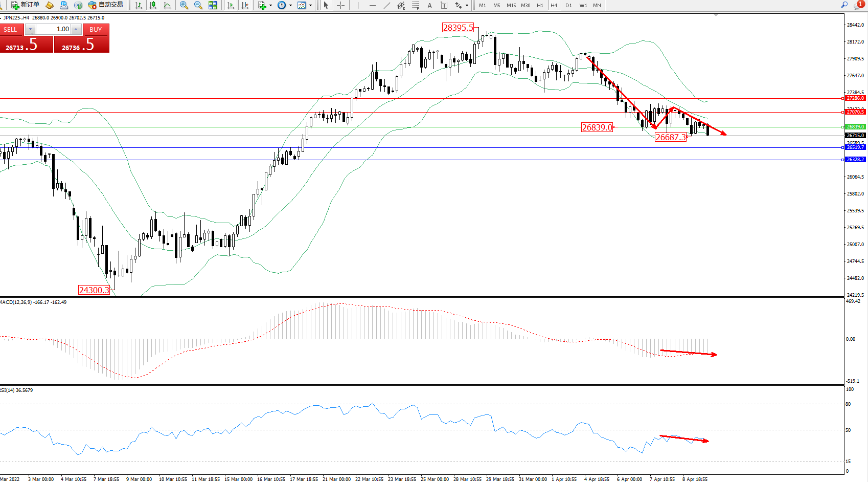
Task: Select the crosshair cursor tool
Action: (x=340, y=5)
